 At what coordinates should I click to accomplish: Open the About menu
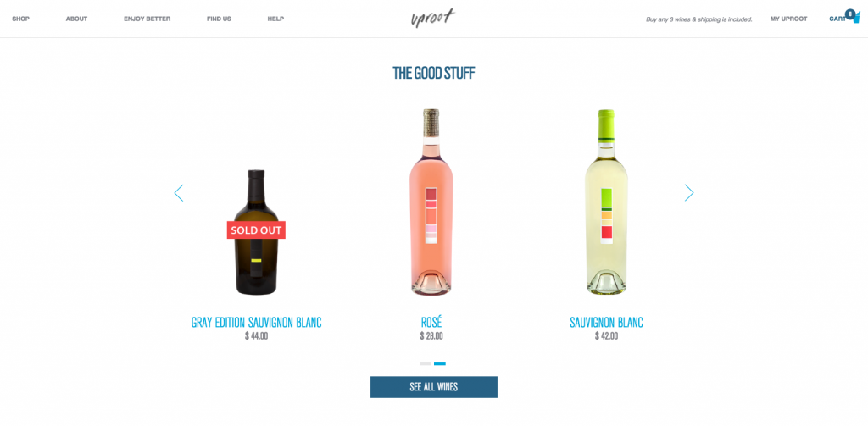point(76,19)
